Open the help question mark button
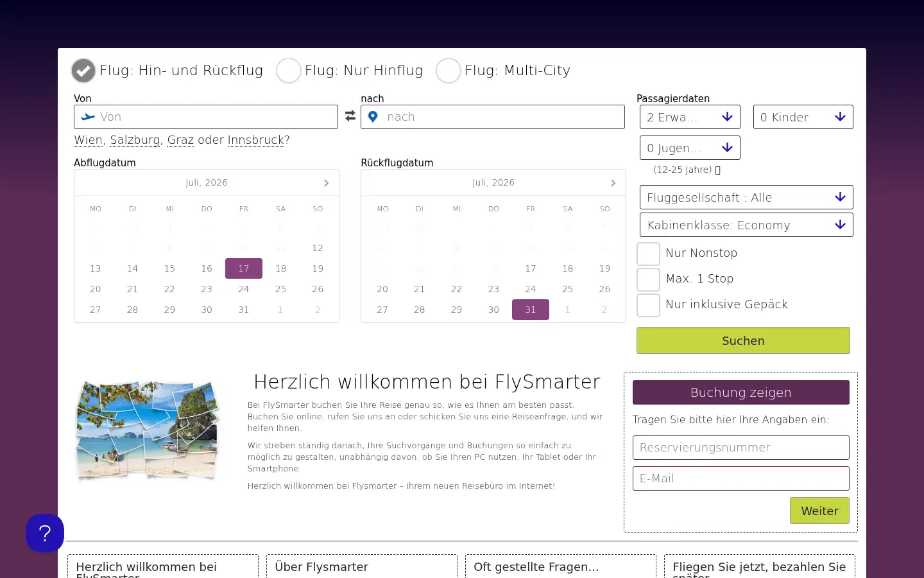Image resolution: width=924 pixels, height=578 pixels. coord(45,533)
